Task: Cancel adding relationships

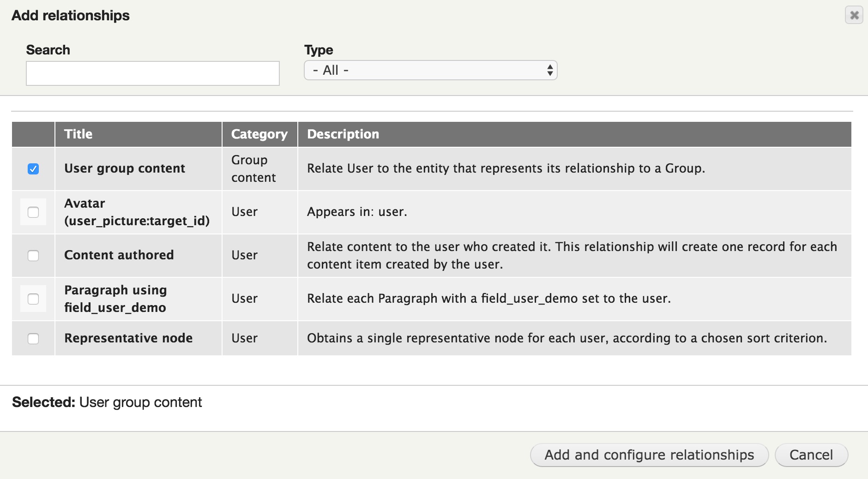Action: pyautogui.click(x=811, y=455)
